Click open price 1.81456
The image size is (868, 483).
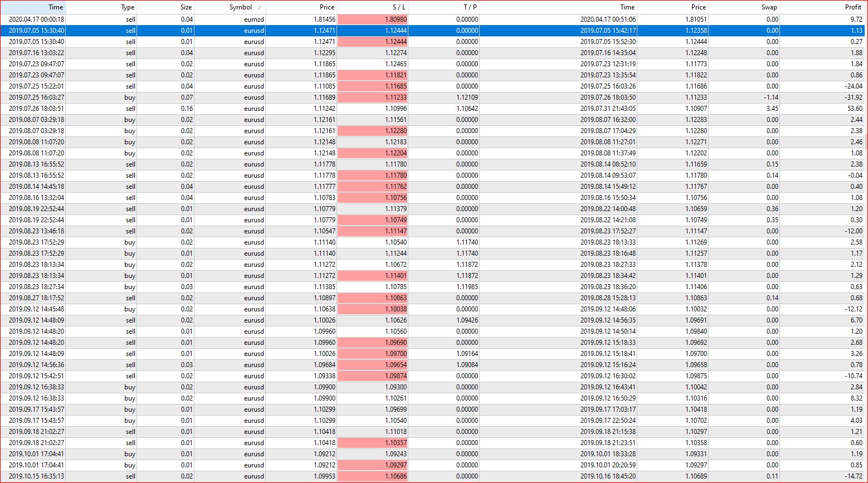[324, 19]
